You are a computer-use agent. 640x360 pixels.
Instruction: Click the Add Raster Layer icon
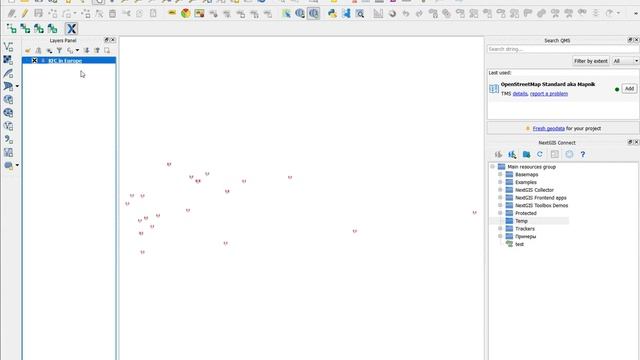tap(8, 60)
